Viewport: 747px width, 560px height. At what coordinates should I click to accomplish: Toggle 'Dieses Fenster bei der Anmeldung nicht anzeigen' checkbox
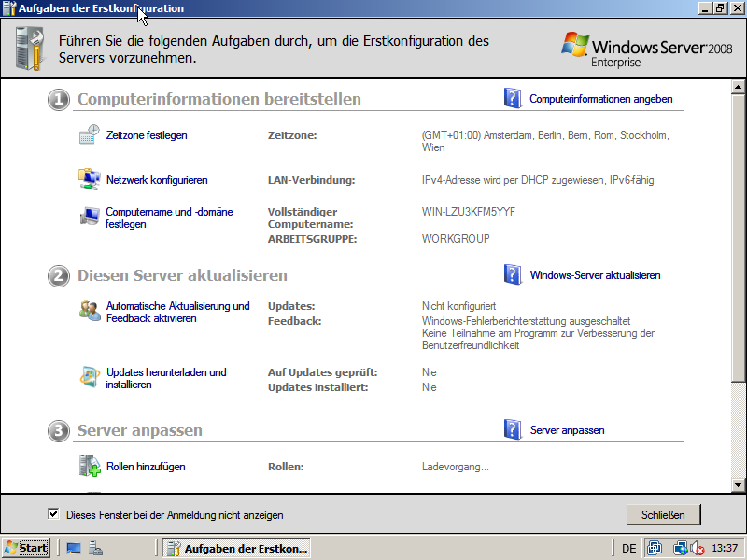coord(53,514)
